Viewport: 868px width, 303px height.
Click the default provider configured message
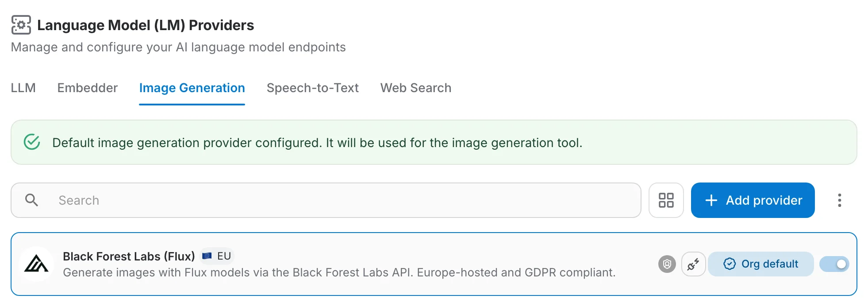click(317, 143)
